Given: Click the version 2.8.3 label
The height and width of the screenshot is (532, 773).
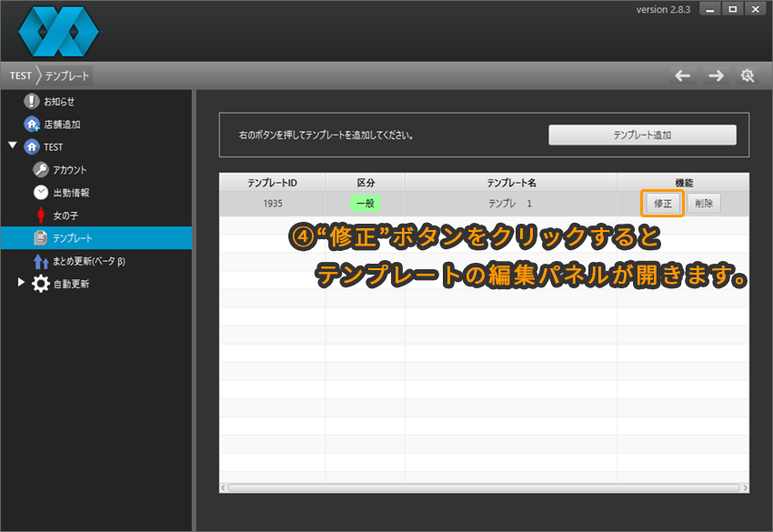Looking at the screenshot, I should 663,9.
